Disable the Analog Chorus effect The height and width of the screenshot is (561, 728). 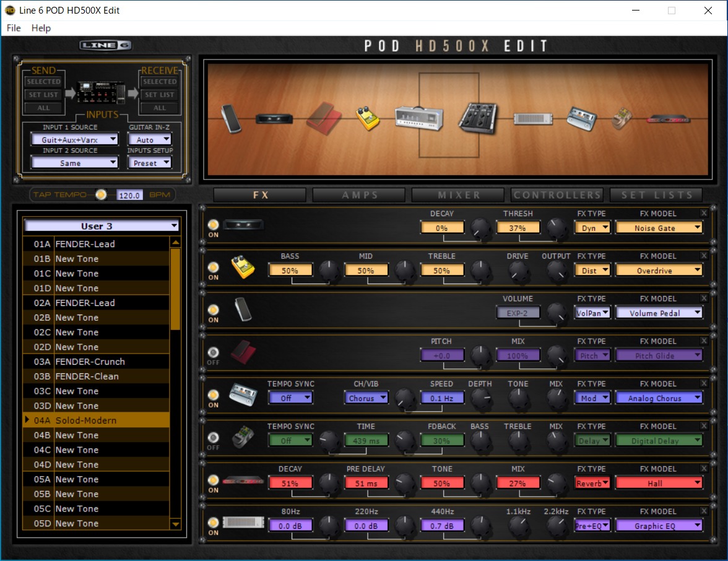pos(213,395)
